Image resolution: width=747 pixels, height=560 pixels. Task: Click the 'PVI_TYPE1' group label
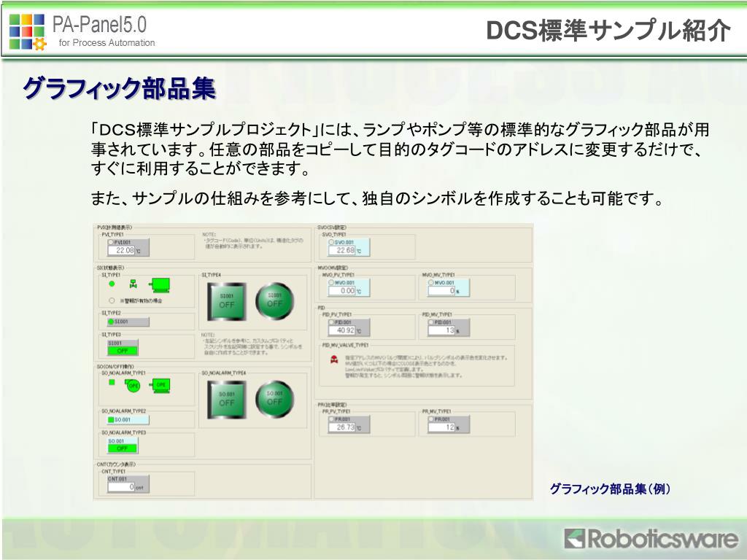pyautogui.click(x=113, y=235)
